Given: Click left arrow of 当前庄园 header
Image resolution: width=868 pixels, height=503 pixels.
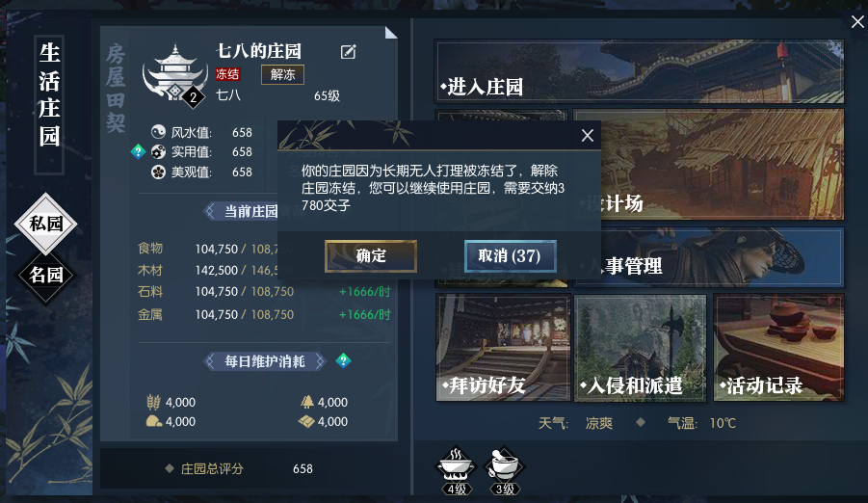Looking at the screenshot, I should 209,211.
